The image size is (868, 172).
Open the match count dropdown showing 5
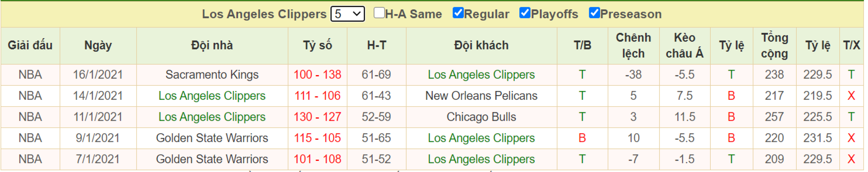click(x=347, y=14)
